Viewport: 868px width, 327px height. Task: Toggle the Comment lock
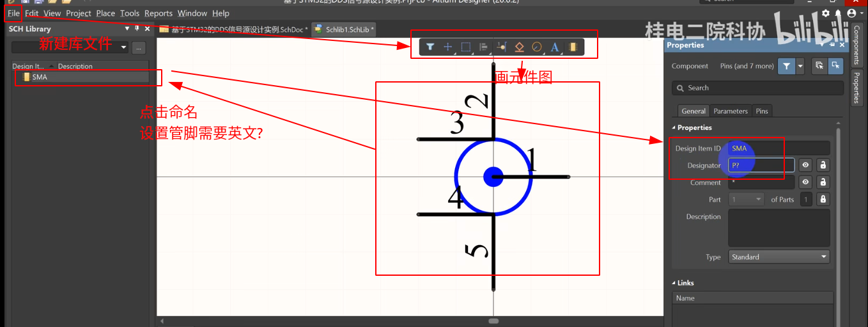(823, 182)
